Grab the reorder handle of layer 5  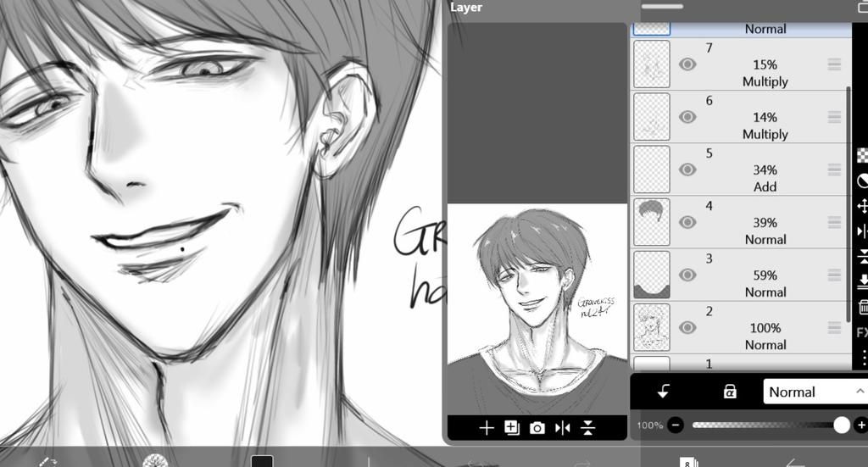tap(834, 170)
